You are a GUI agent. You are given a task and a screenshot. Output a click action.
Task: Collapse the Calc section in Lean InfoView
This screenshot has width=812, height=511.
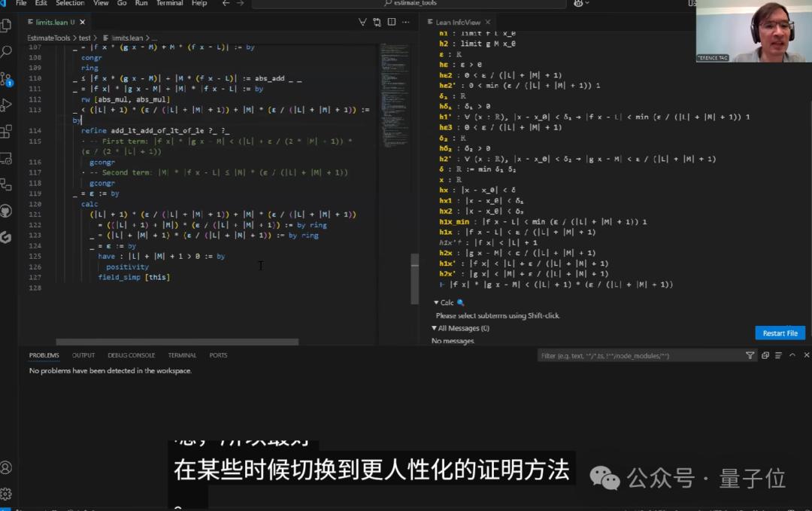(435, 302)
